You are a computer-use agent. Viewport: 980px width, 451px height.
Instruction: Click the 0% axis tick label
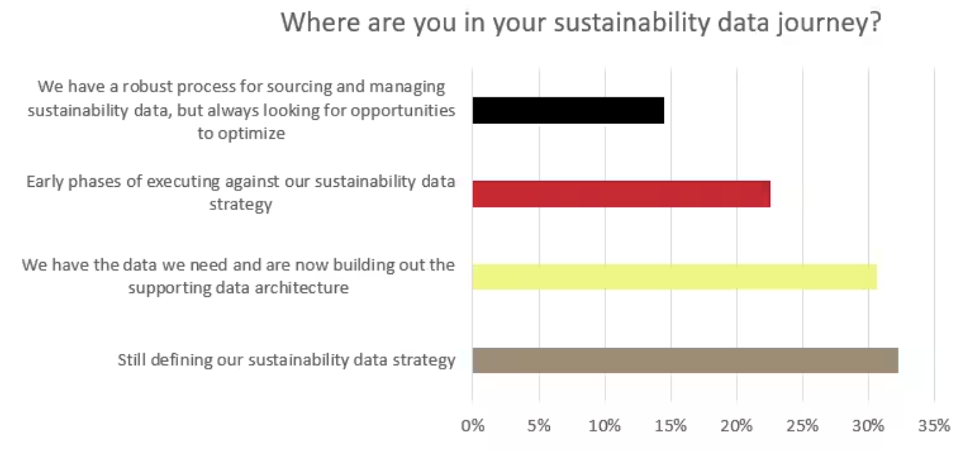(x=472, y=426)
